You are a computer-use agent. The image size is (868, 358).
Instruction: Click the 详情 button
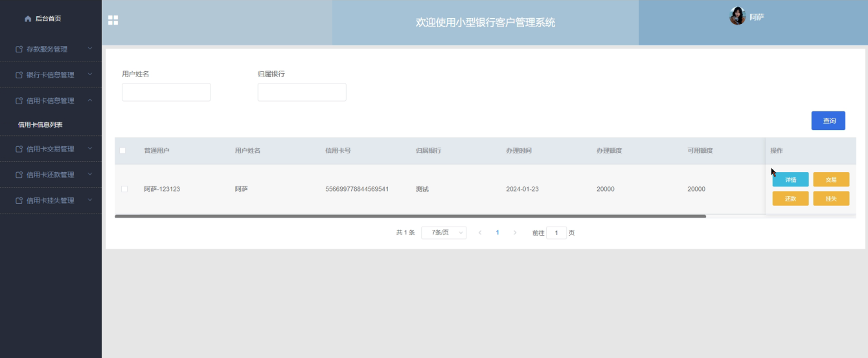pos(790,180)
